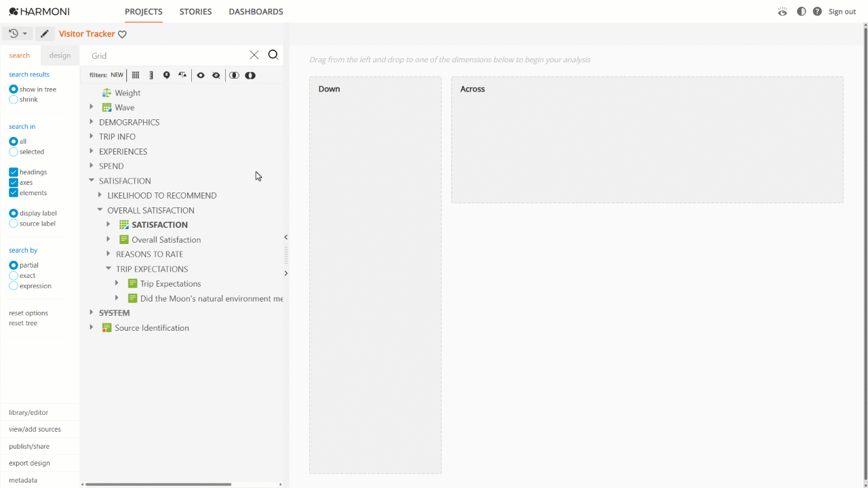Click the Harmoni logo
The width and height of the screenshot is (868, 488).
39,12
